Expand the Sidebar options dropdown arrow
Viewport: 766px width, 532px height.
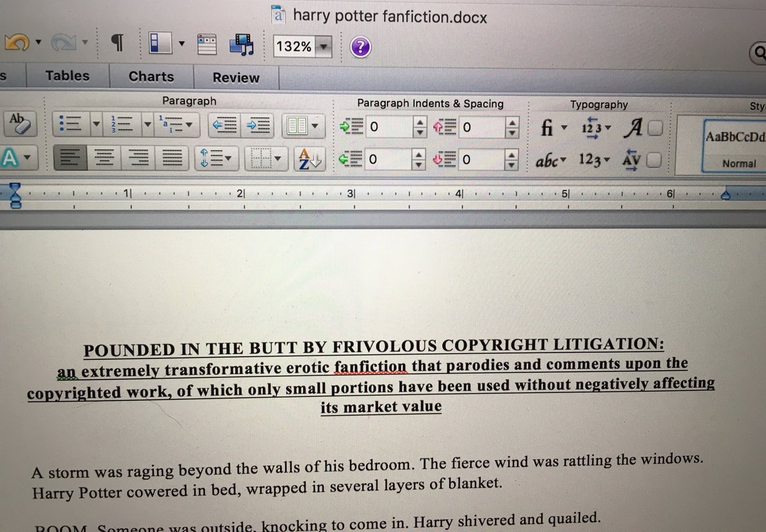click(182, 44)
